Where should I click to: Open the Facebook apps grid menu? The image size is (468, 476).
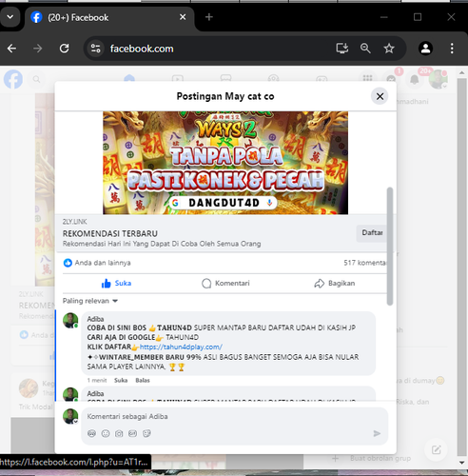pos(367,78)
